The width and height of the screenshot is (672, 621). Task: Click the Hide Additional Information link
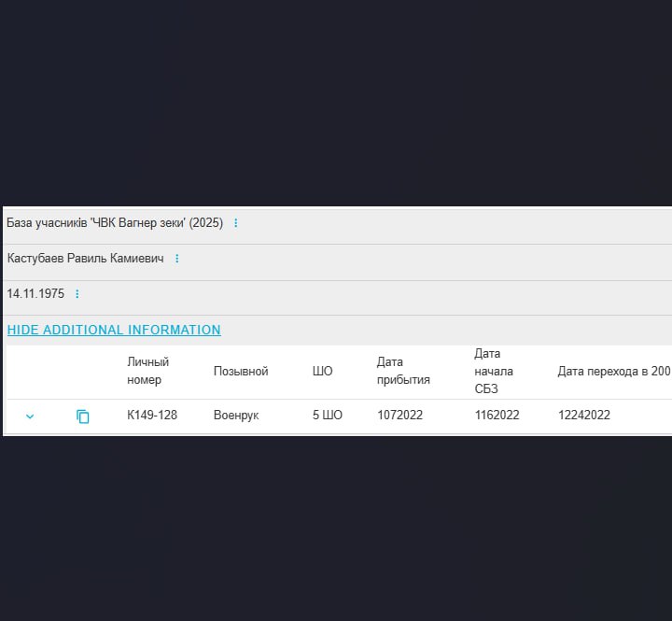114,330
